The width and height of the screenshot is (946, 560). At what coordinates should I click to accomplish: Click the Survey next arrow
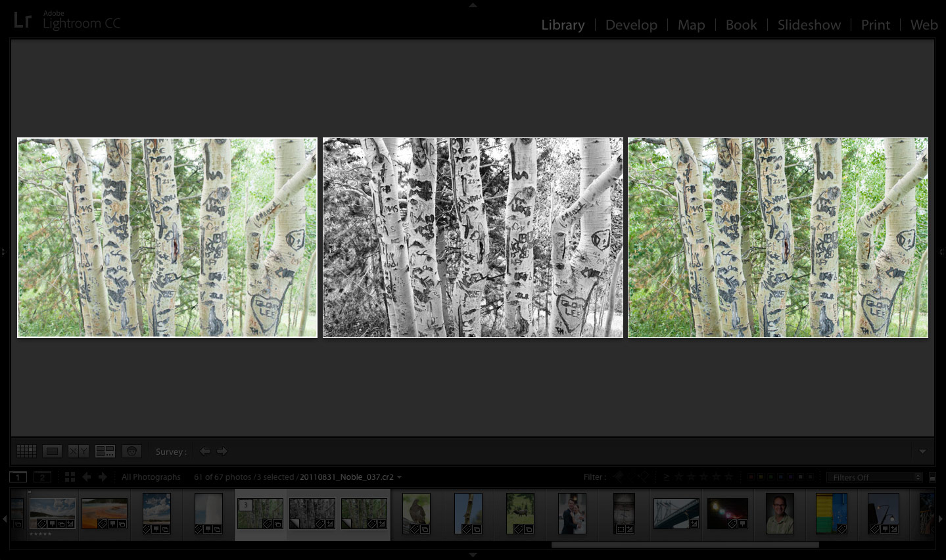222,451
